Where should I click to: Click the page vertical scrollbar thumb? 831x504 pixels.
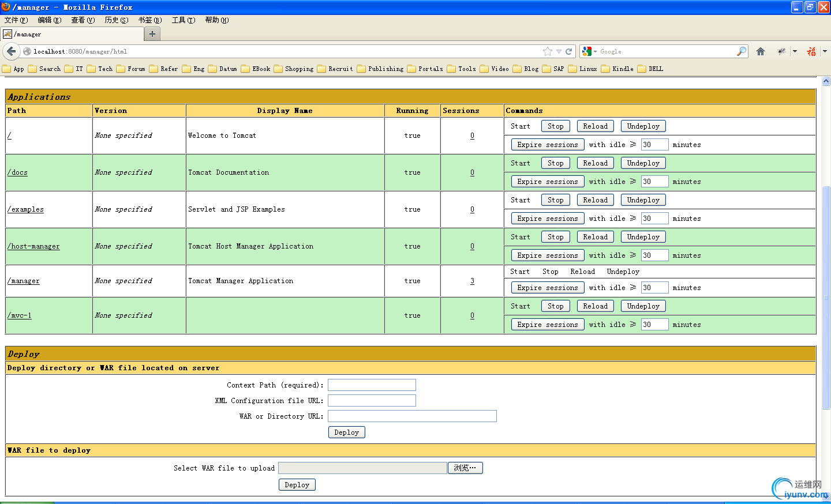pyautogui.click(x=826, y=298)
